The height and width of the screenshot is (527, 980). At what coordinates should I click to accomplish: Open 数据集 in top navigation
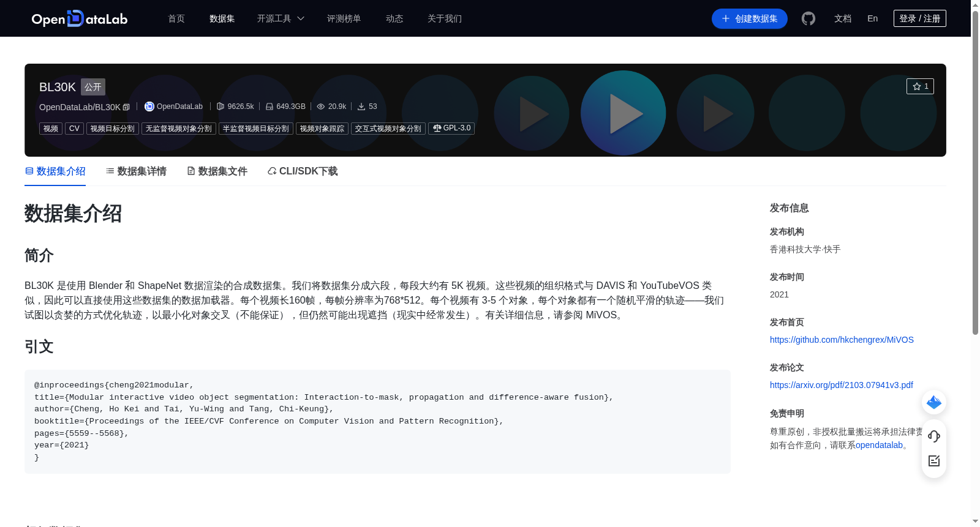point(222,18)
